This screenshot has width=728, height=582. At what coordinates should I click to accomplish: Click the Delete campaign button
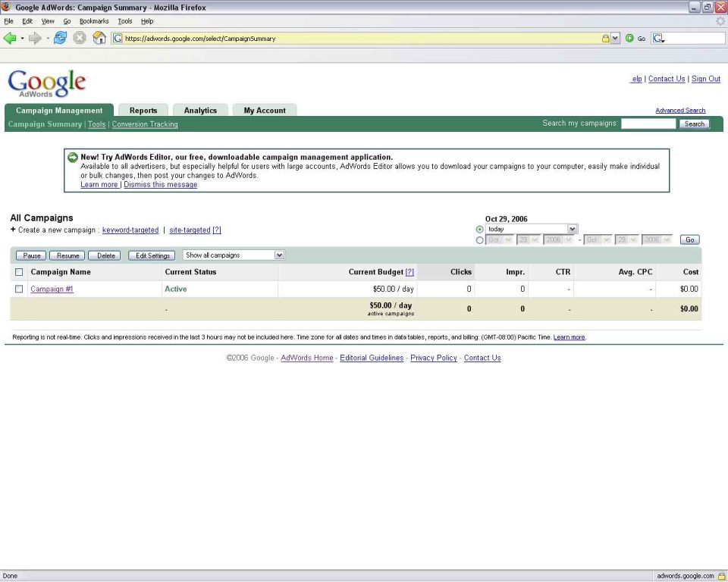pos(106,255)
